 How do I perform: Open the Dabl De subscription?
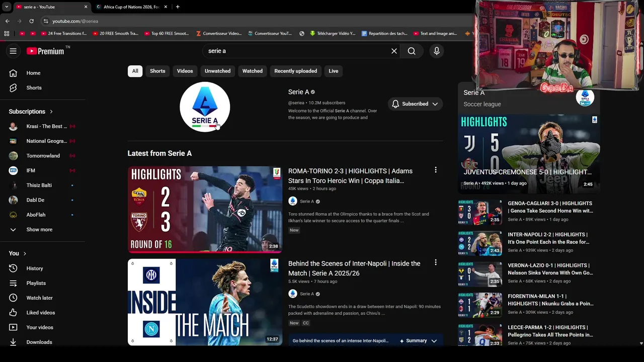tap(43, 200)
